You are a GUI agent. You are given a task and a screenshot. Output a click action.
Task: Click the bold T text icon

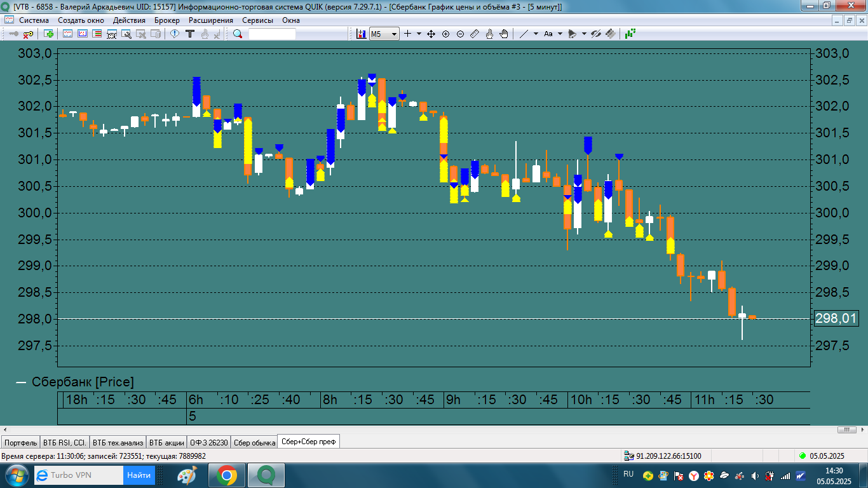[x=189, y=34]
